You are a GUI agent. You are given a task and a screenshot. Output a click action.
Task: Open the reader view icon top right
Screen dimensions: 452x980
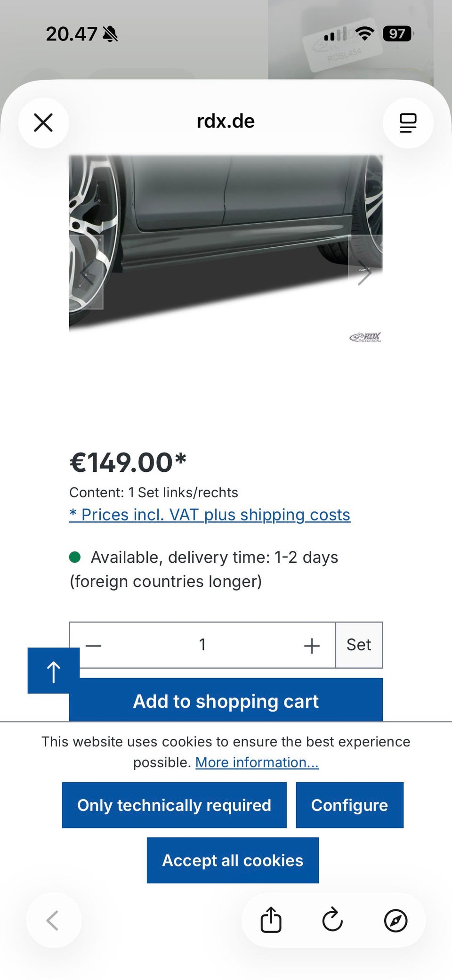coord(408,123)
